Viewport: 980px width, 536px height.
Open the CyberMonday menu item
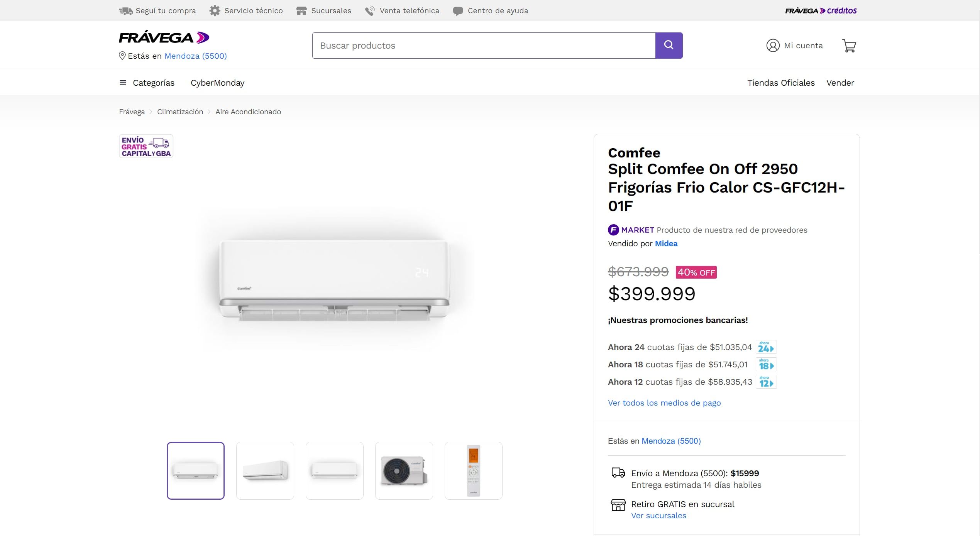(217, 83)
